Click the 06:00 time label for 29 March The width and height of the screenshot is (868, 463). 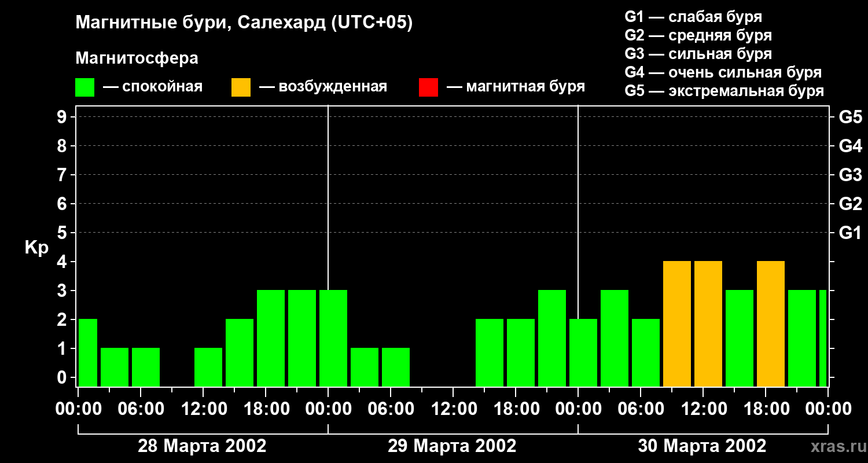(391, 409)
